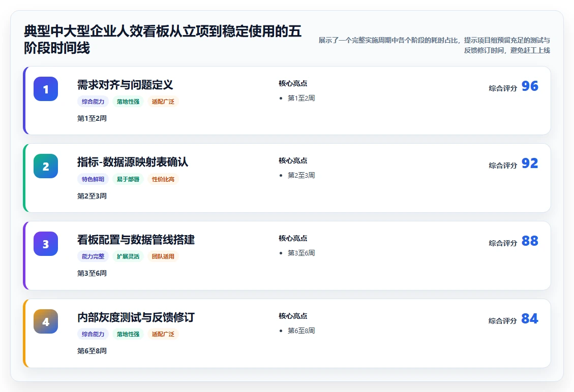This screenshot has width=574, height=392.
Task: Click the 综合能力 tag in card 4
Action: [93, 334]
